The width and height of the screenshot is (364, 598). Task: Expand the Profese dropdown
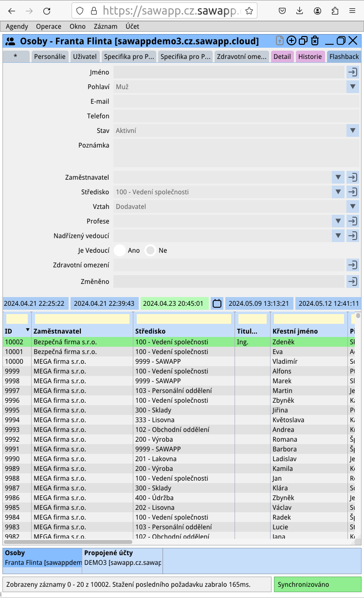(338, 221)
